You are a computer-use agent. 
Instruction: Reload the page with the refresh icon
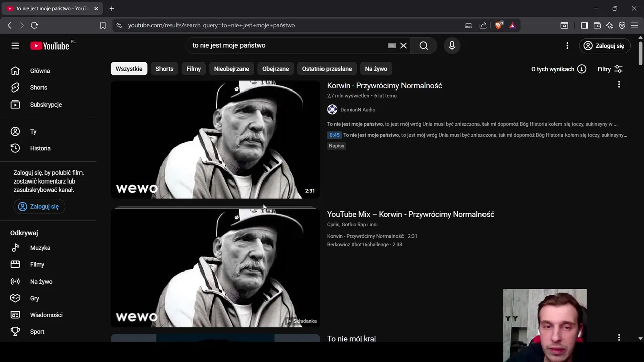click(x=34, y=25)
